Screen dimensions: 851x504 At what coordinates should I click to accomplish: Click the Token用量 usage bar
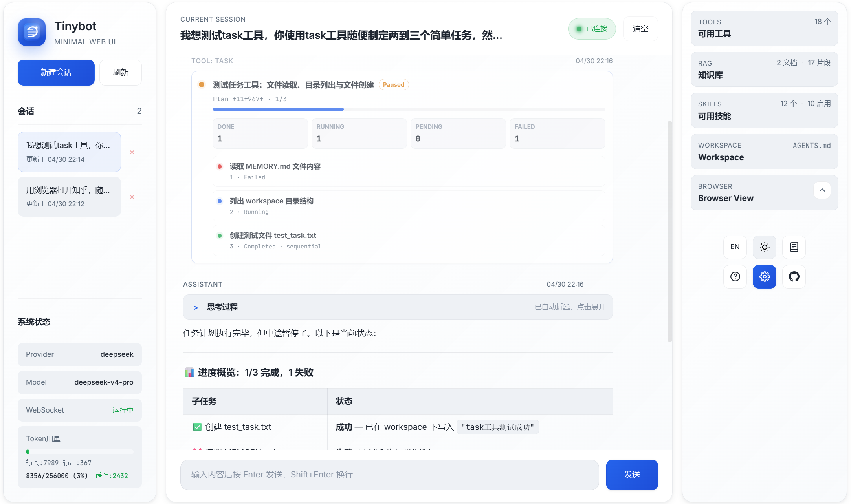pyautogui.click(x=79, y=452)
